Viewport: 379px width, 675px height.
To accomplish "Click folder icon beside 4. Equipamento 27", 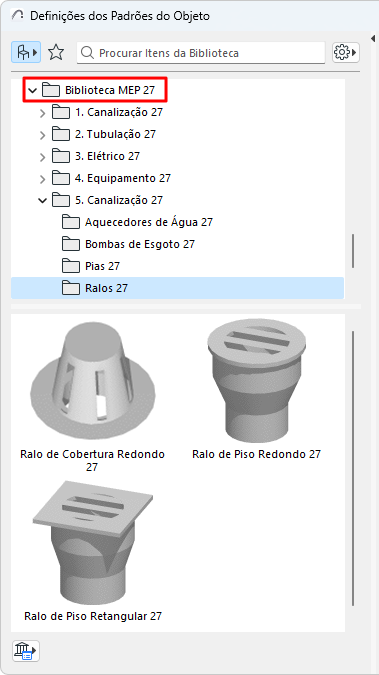I will (61, 178).
